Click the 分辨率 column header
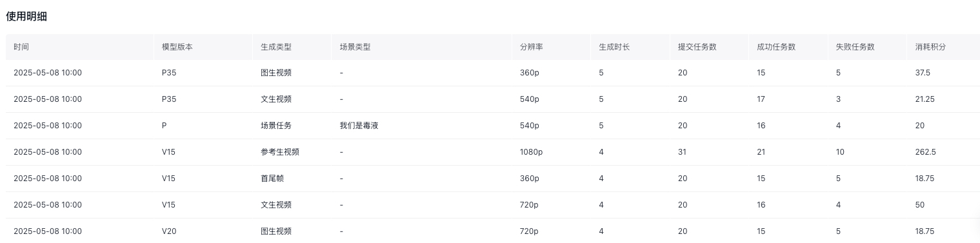The height and width of the screenshot is (243, 980). click(x=532, y=47)
